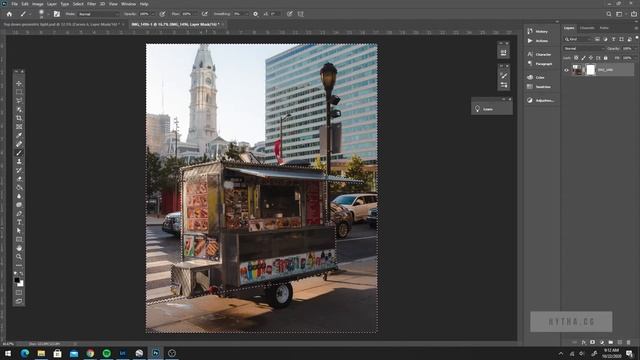The height and width of the screenshot is (360, 640).
Task: Select the Horizontal Type tool
Action: click(19, 222)
